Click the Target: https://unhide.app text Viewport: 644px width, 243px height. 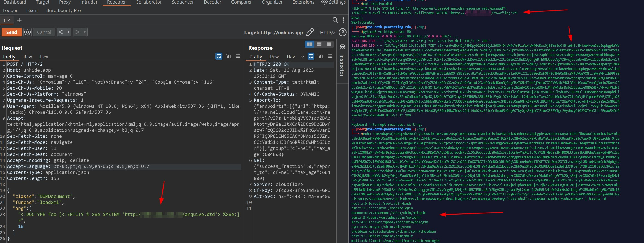[x=273, y=33]
